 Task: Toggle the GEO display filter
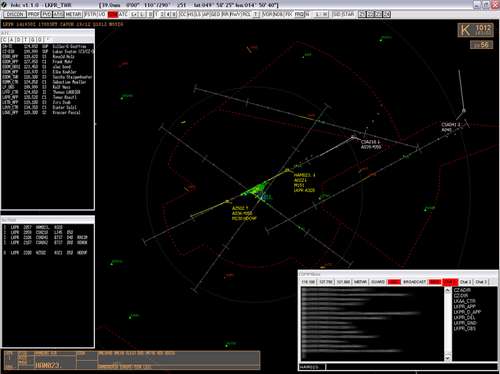216,14
